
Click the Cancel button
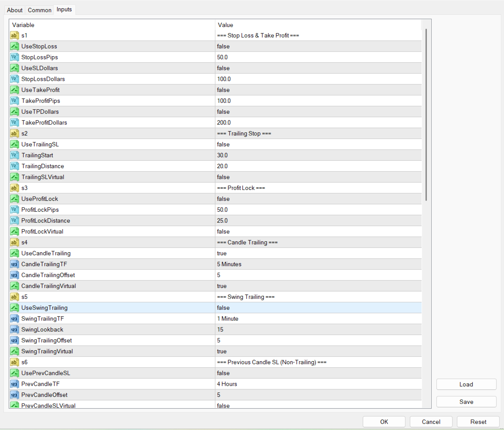coord(431,422)
